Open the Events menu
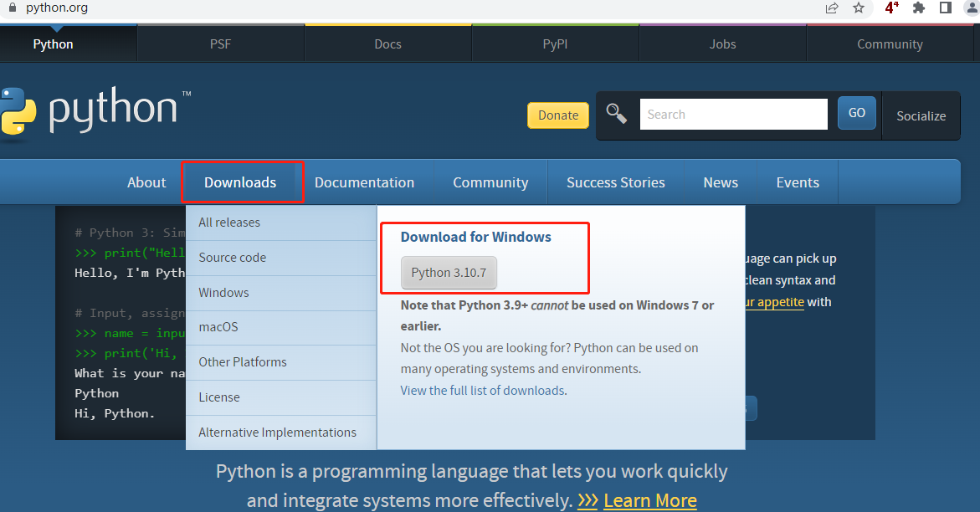 pos(798,182)
